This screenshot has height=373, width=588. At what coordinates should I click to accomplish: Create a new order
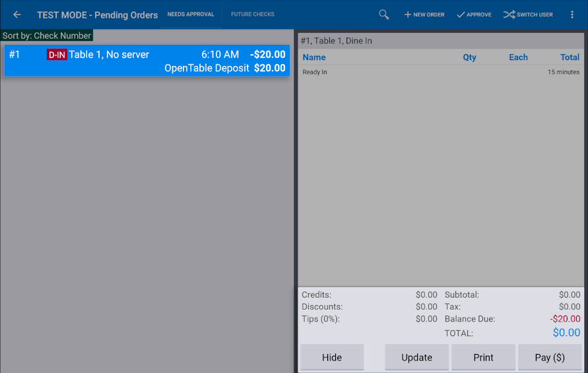coord(424,15)
